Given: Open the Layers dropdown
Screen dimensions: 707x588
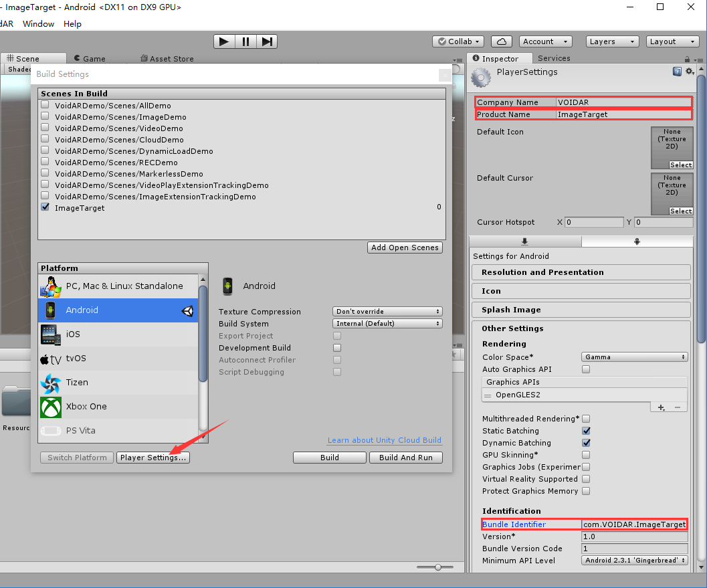Looking at the screenshot, I should coord(612,41).
